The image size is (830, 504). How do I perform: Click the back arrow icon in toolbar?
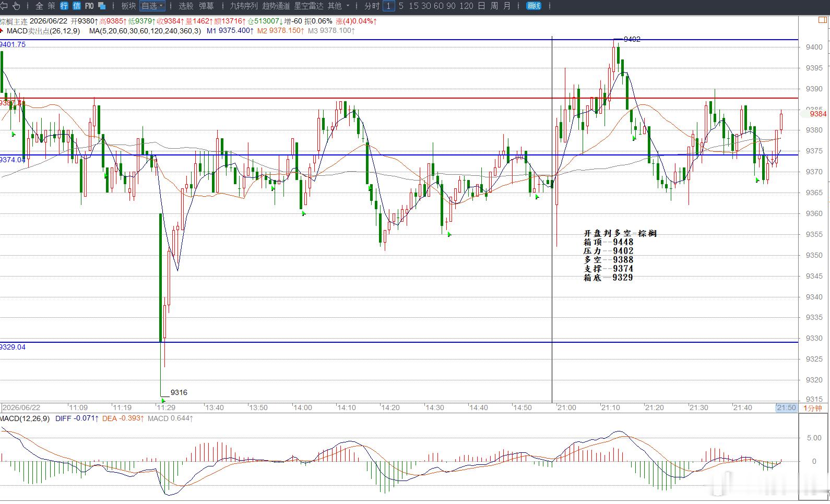coord(4,6)
